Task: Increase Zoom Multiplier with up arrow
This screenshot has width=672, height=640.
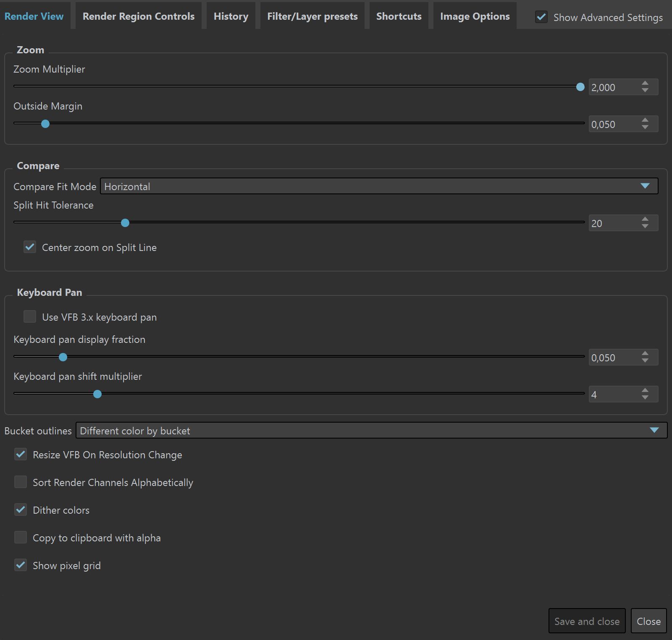Action: [645, 83]
